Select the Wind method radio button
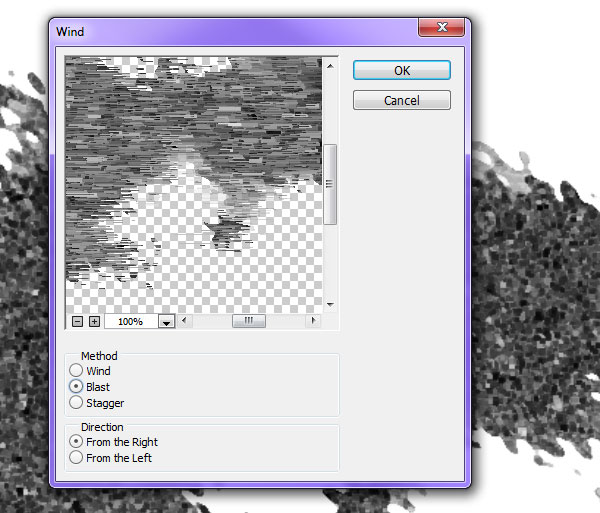Screen dimensions: 600x513 tap(76, 370)
